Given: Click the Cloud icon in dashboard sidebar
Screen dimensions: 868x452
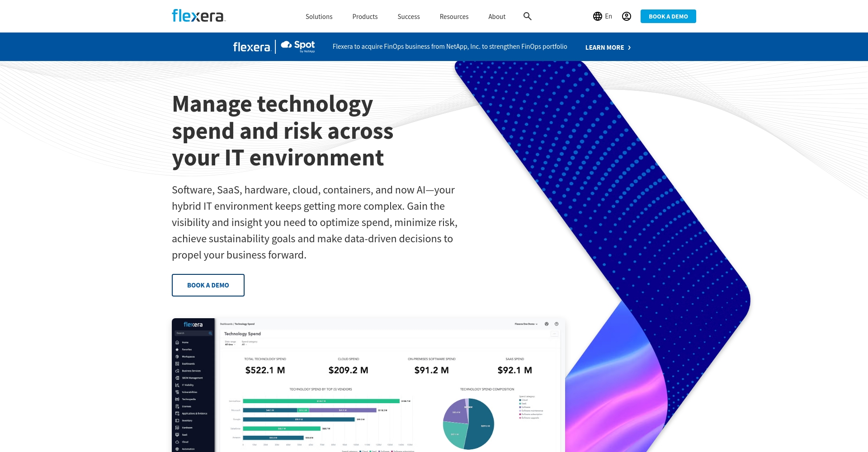Looking at the screenshot, I should (177, 442).
